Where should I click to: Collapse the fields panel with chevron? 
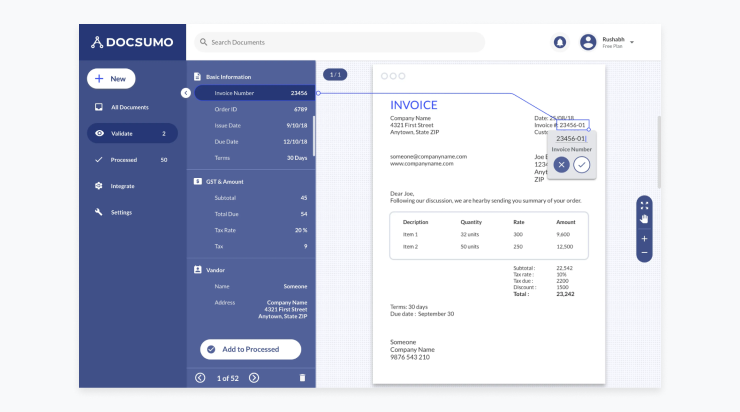186,93
